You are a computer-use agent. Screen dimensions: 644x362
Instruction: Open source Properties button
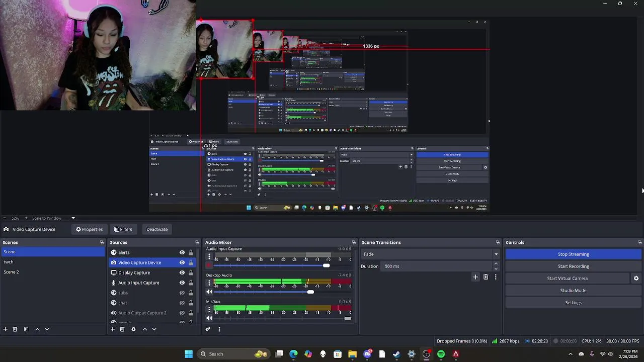90,229
